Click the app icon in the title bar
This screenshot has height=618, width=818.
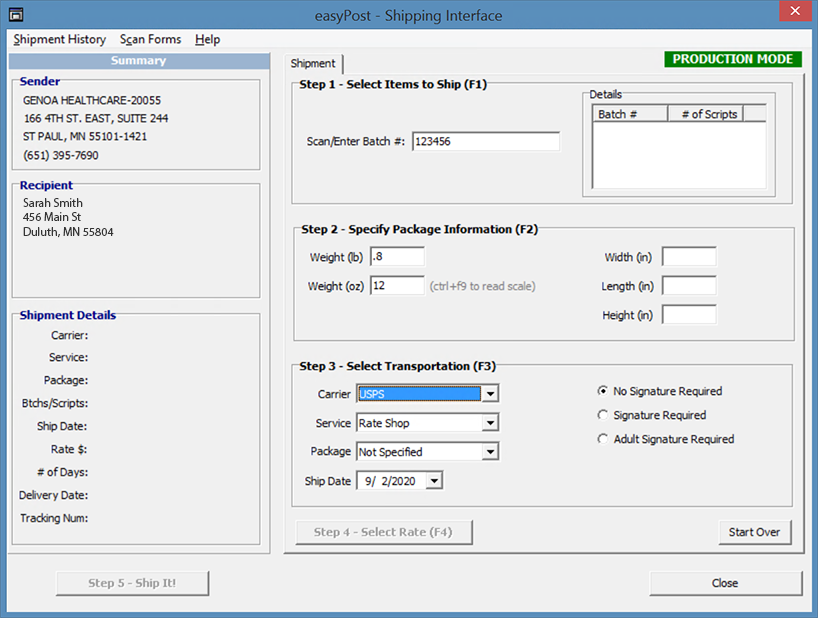15,16
